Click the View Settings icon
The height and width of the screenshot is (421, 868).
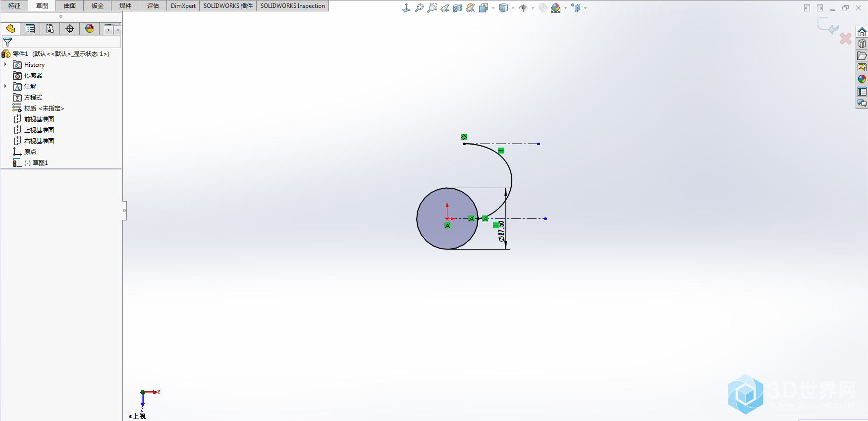(x=576, y=8)
